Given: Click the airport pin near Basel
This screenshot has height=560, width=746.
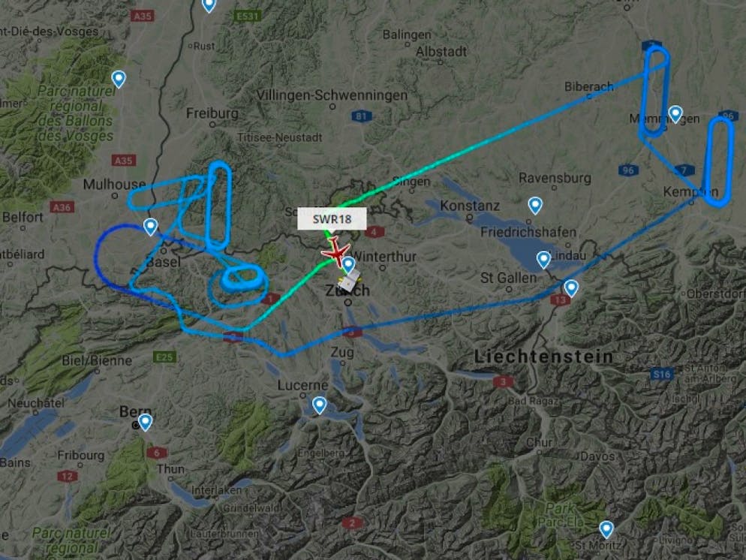Looking at the screenshot, I should pos(150,227).
